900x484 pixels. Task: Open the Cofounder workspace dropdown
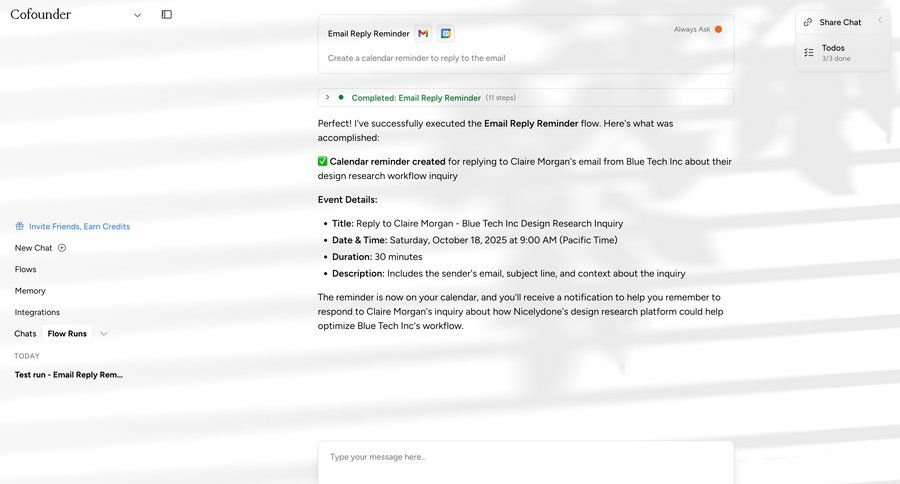click(137, 15)
